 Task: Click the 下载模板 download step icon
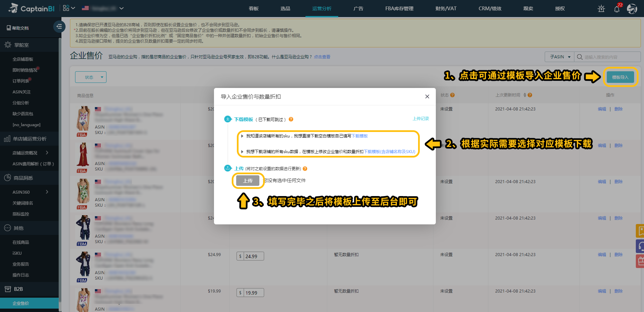pos(228,119)
